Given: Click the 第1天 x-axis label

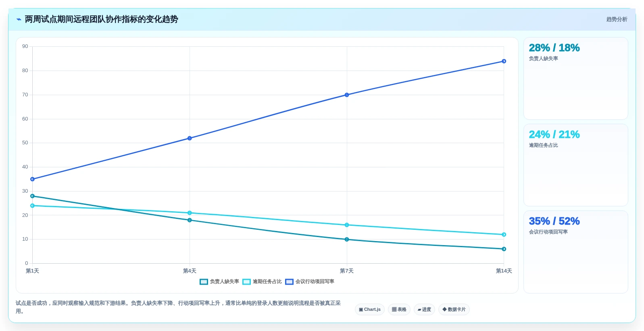Looking at the screenshot, I should tap(32, 271).
